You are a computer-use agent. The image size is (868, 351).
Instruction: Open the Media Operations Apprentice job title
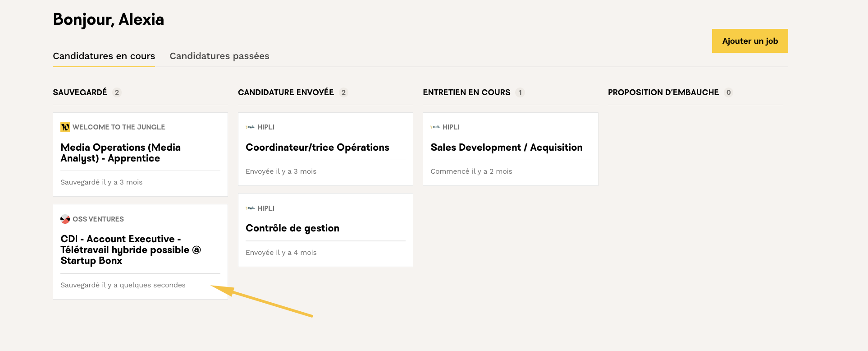click(x=120, y=153)
